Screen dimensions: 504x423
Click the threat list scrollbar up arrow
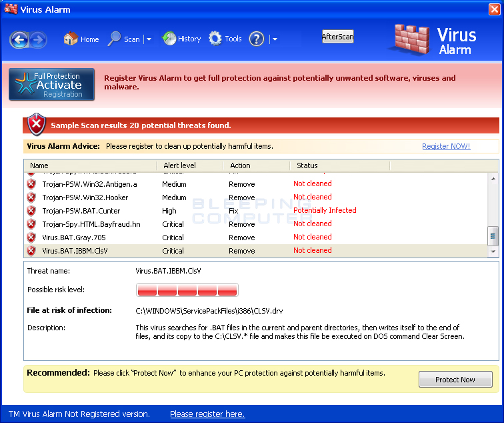point(493,179)
